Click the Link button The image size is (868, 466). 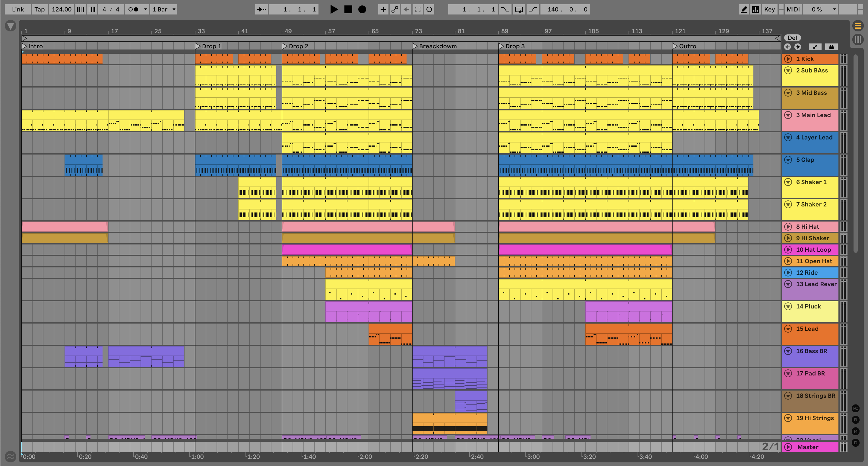tap(17, 9)
